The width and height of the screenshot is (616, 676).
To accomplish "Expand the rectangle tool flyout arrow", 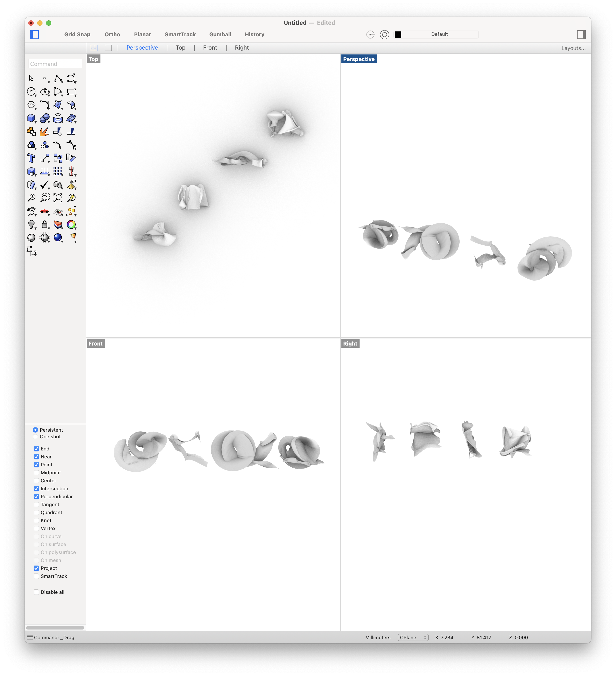I will [x=75, y=96].
